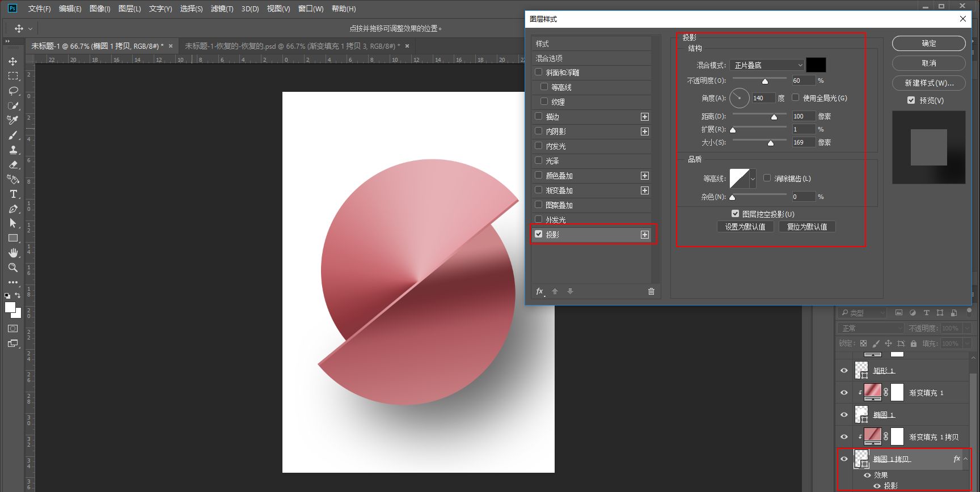Enable 斜面和浮雕 checkbox
The width and height of the screenshot is (980, 492).
[539, 72]
